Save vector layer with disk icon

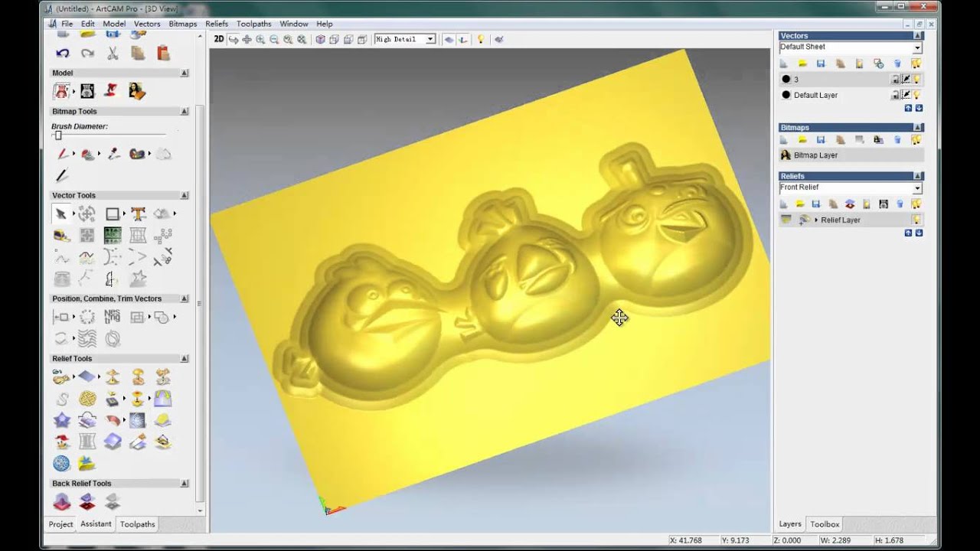tap(821, 64)
